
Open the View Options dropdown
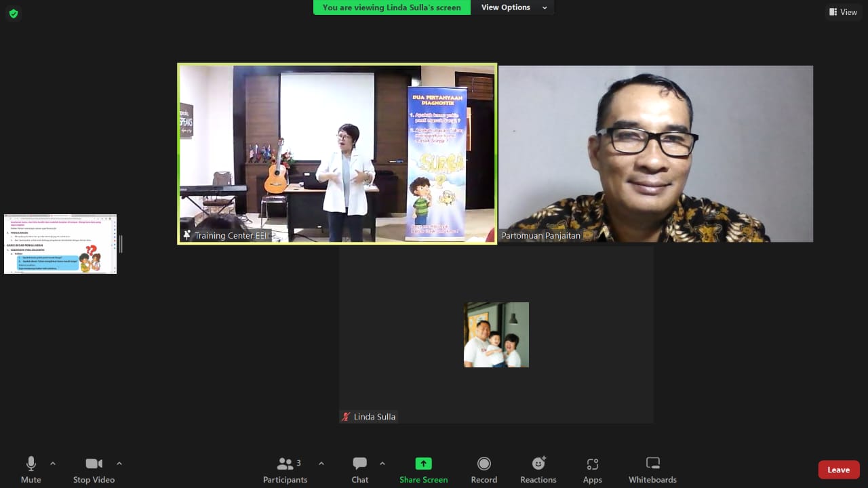pyautogui.click(x=513, y=7)
